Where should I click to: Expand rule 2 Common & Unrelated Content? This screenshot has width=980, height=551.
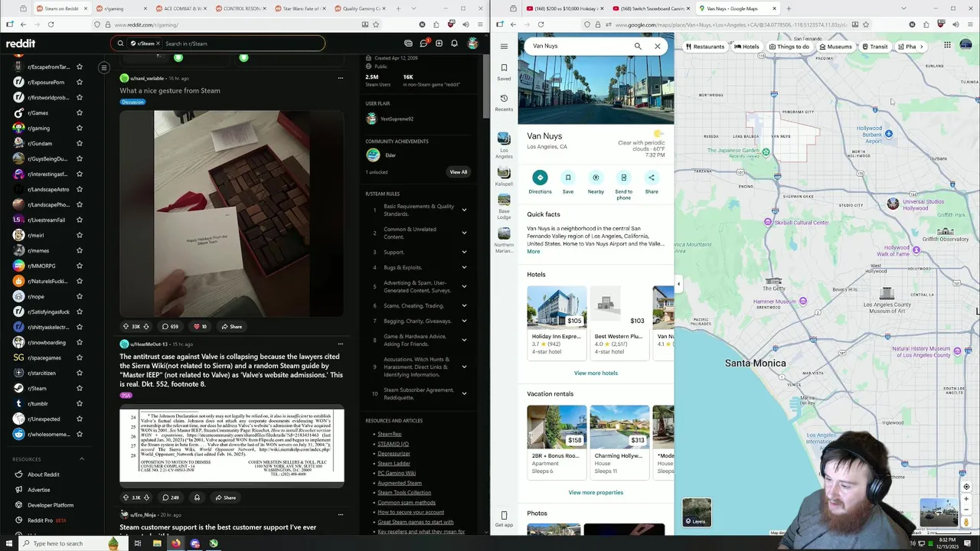(x=464, y=233)
